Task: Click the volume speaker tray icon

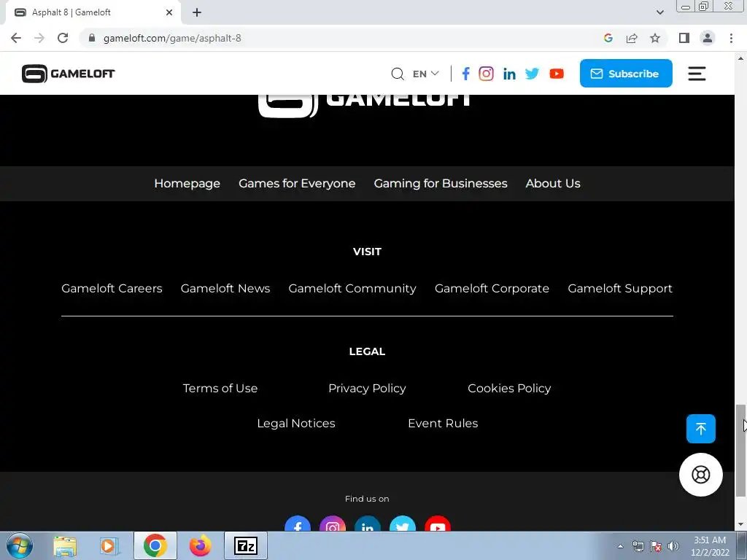Action: click(x=673, y=546)
